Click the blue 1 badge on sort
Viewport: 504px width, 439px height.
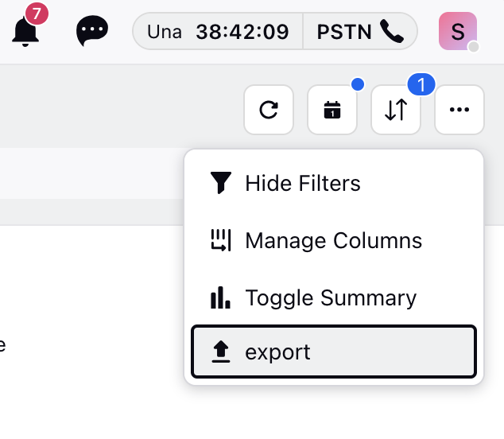coord(421,84)
